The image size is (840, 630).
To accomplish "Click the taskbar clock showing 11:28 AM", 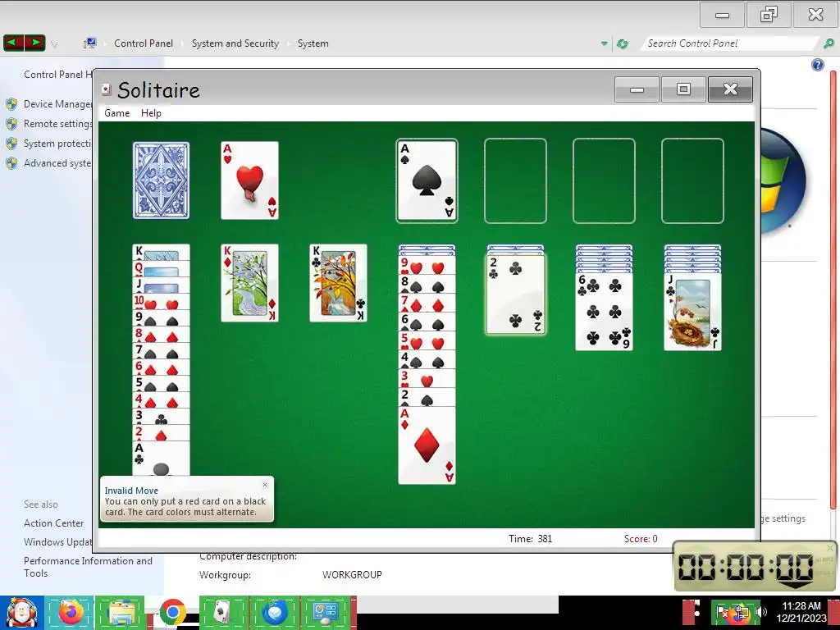I will pos(801,612).
